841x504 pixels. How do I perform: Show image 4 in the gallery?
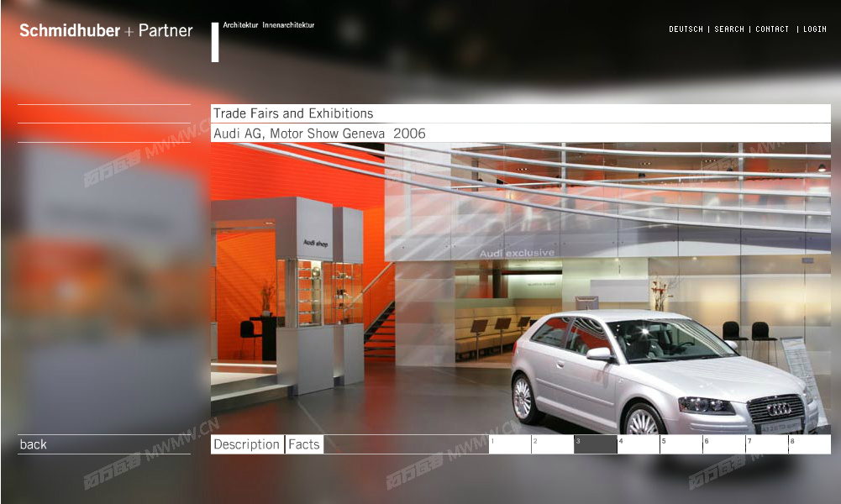(x=639, y=444)
